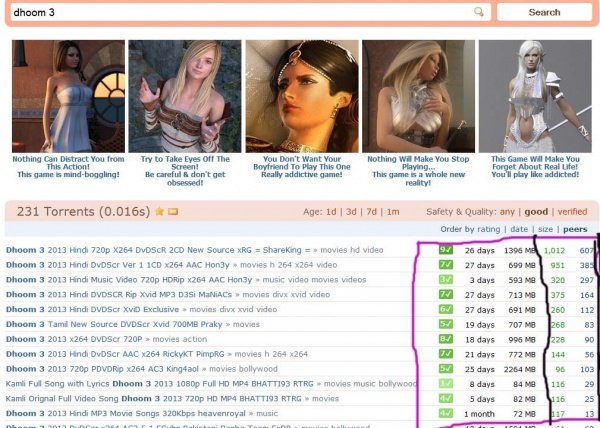600x428 pixels.
Task: Click the size value '2264 MB'
Action: 522,369
